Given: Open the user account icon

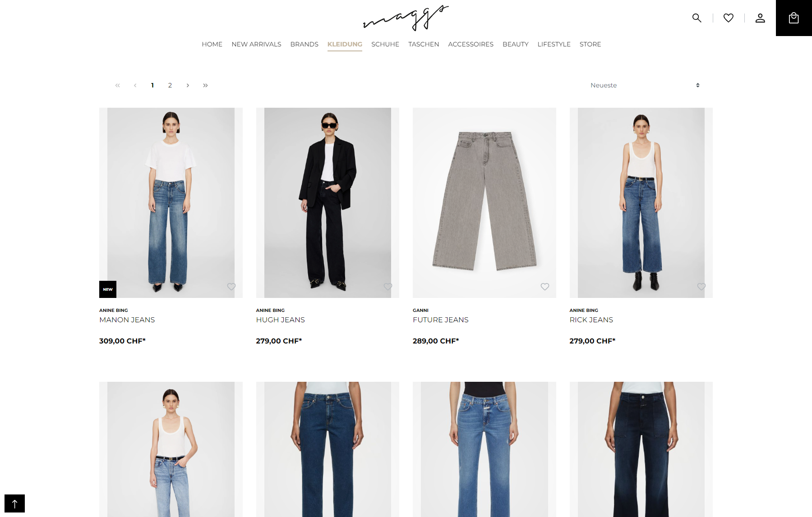Looking at the screenshot, I should [x=760, y=18].
